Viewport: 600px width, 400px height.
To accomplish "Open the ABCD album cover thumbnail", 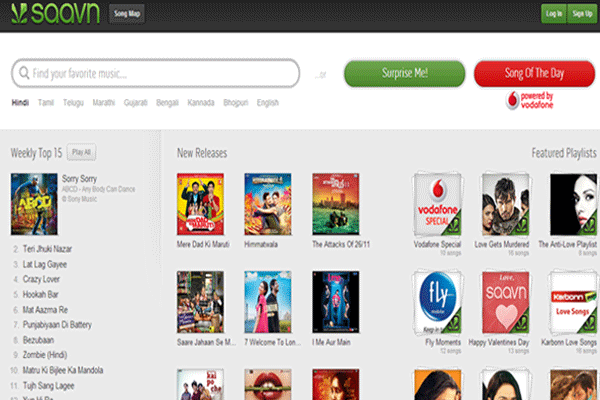I will [34, 204].
